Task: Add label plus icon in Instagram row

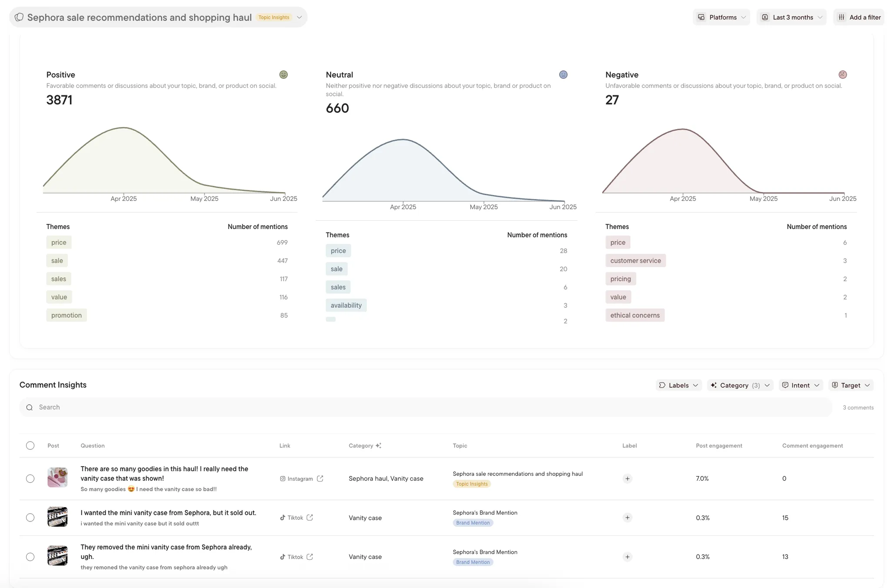Action: (628, 478)
